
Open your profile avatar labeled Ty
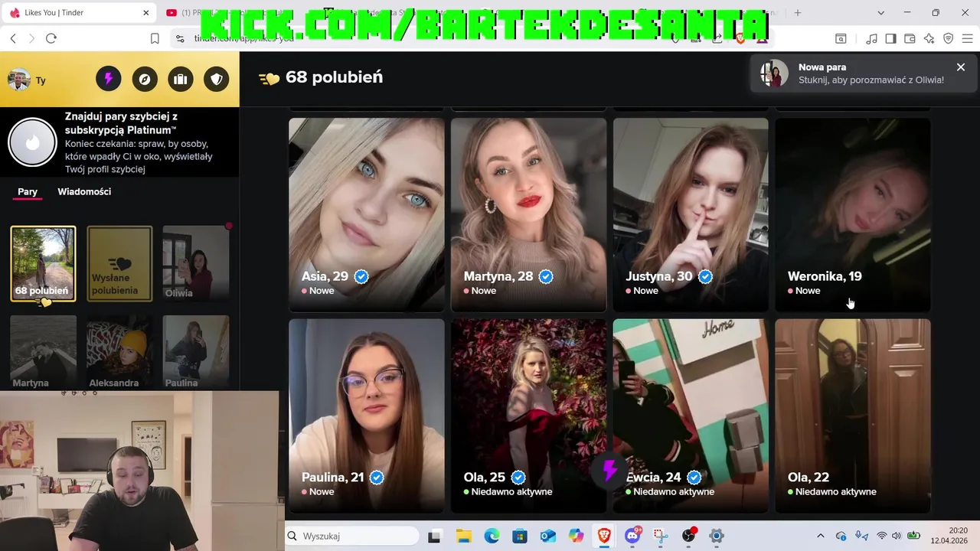(19, 80)
